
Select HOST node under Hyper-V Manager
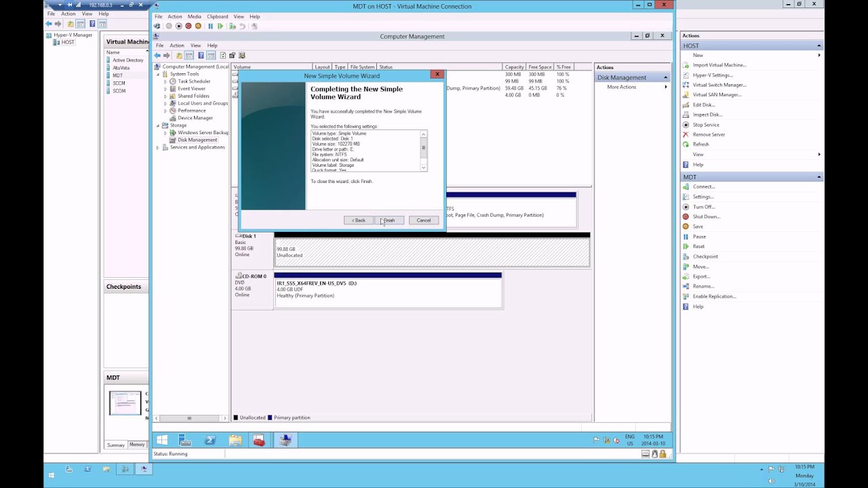click(68, 42)
